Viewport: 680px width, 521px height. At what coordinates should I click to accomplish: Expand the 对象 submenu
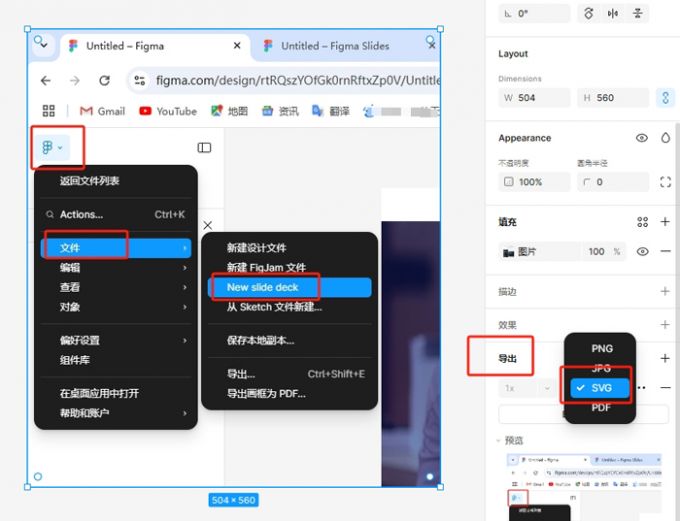click(x=115, y=307)
